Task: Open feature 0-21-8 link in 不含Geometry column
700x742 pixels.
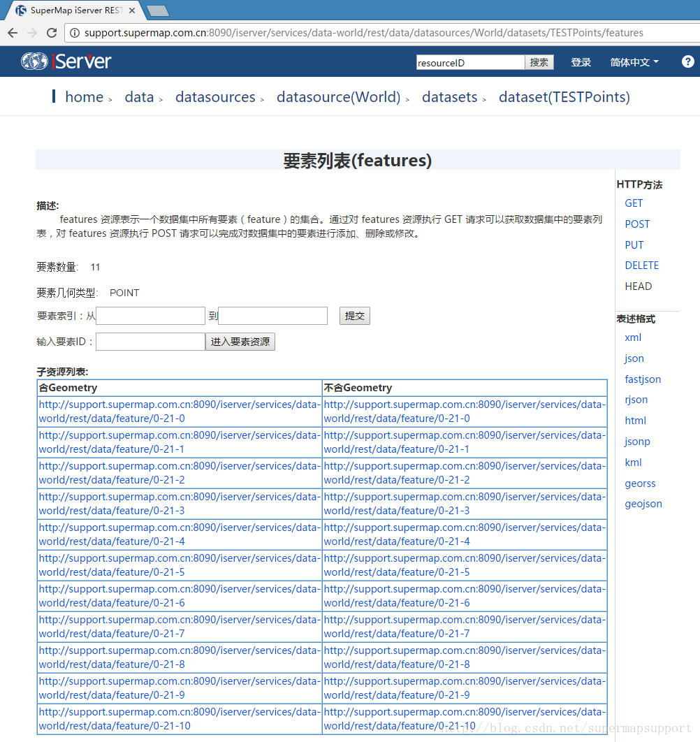Action: coord(465,657)
